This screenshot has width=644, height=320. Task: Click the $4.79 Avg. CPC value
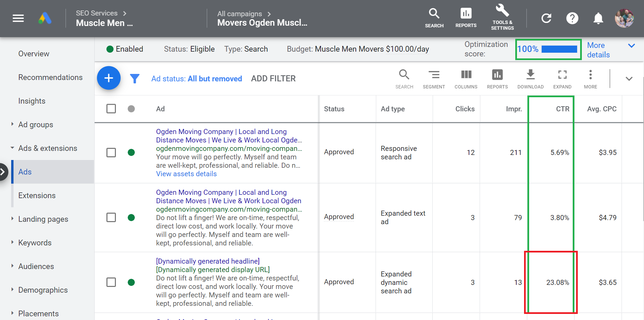608,218
